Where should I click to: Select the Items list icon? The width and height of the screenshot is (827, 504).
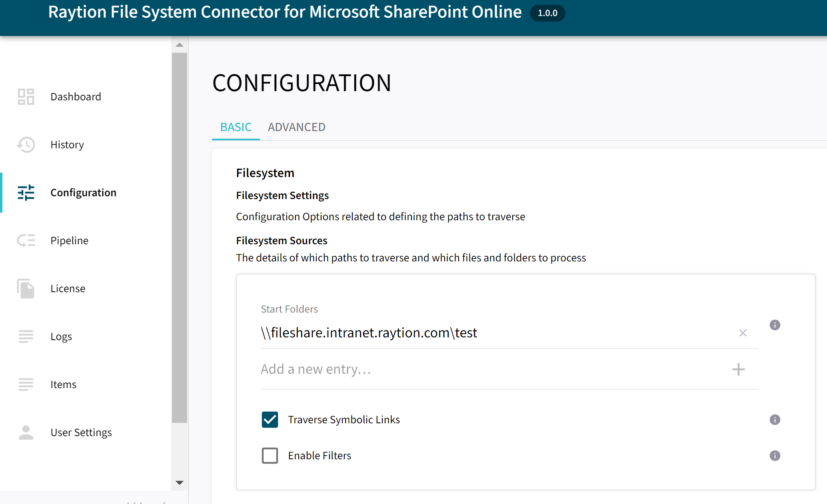click(26, 384)
